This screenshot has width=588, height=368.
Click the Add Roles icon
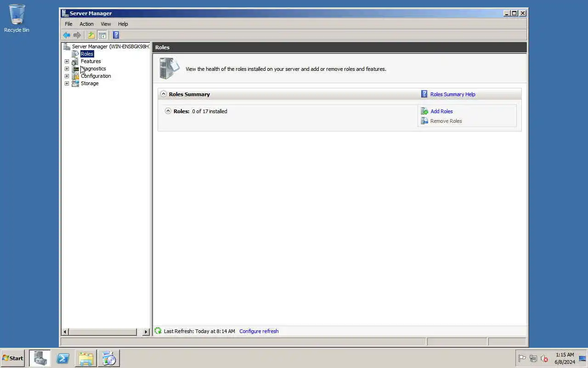[424, 111]
